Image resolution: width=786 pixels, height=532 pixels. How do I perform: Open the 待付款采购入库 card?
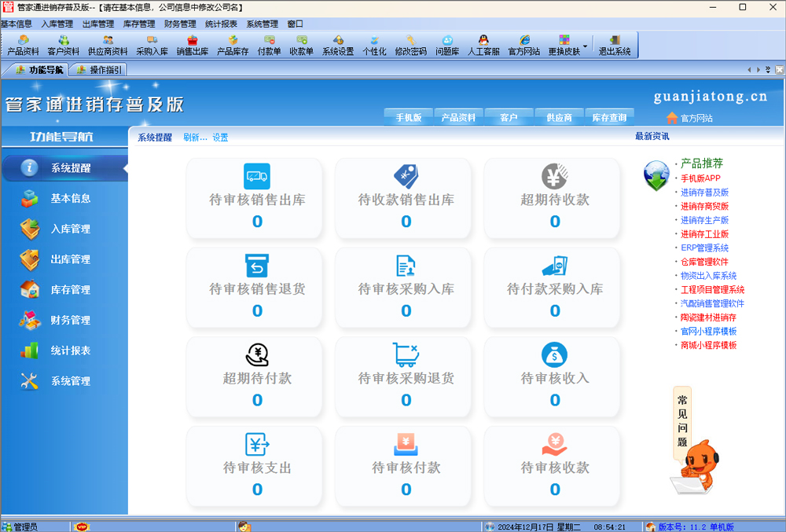pyautogui.click(x=552, y=288)
